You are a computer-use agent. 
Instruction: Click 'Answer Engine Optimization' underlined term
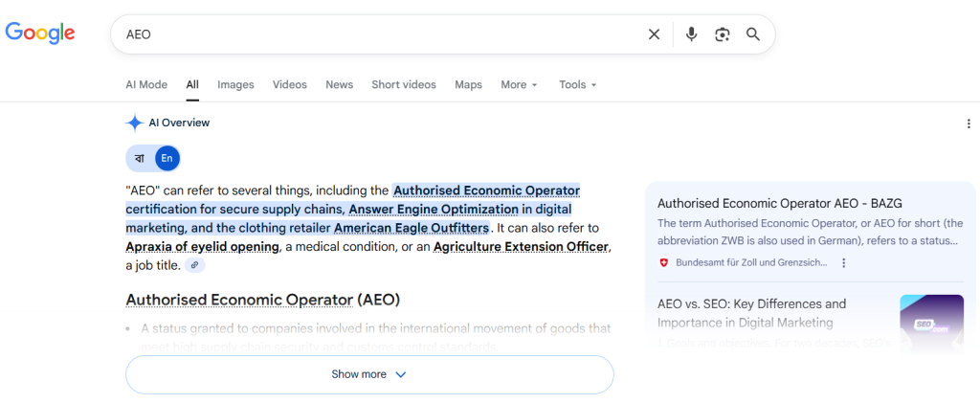pos(434,209)
